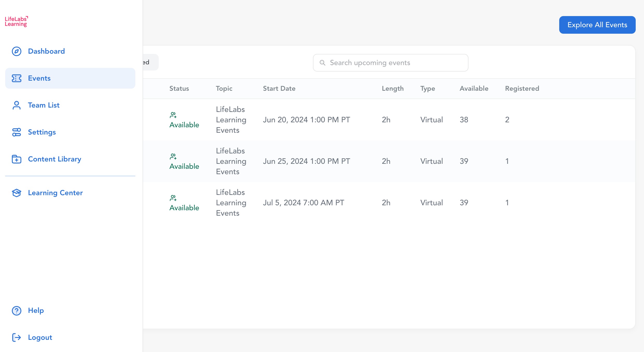Click the Available column header
The image size is (644, 352).
474,89
